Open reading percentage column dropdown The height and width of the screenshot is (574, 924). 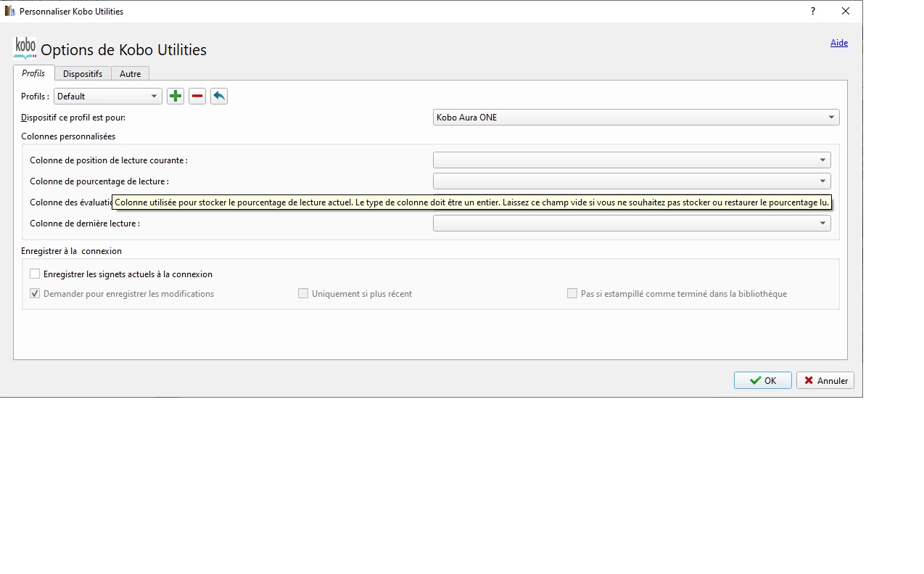tap(632, 181)
